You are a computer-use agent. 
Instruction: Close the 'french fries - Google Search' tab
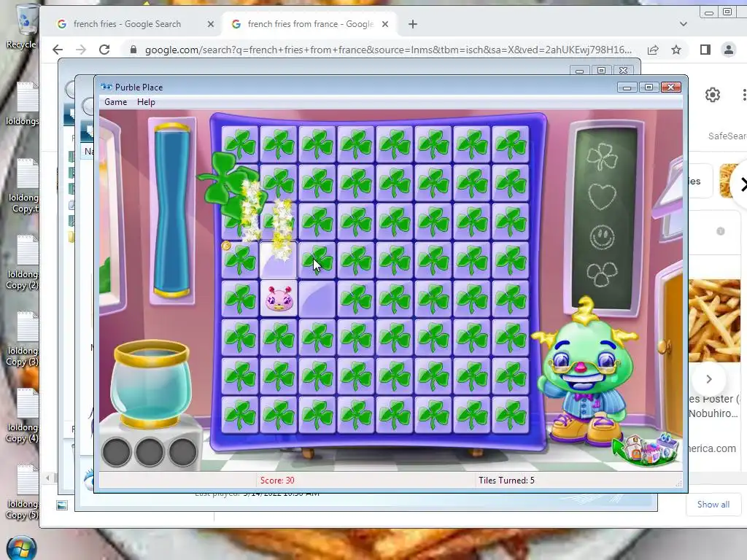[211, 24]
